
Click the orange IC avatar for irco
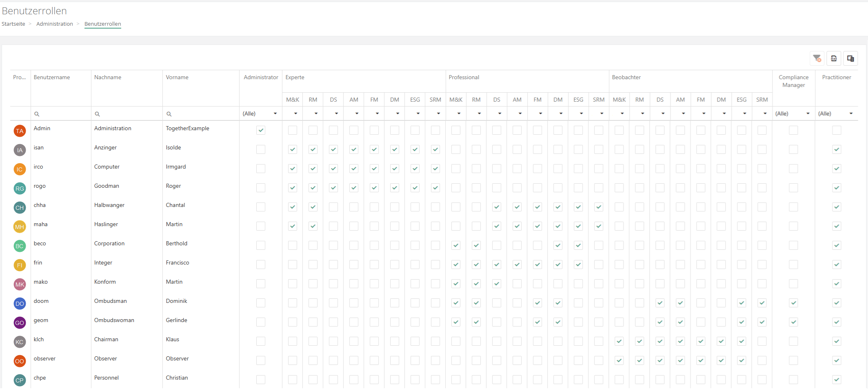(x=20, y=169)
